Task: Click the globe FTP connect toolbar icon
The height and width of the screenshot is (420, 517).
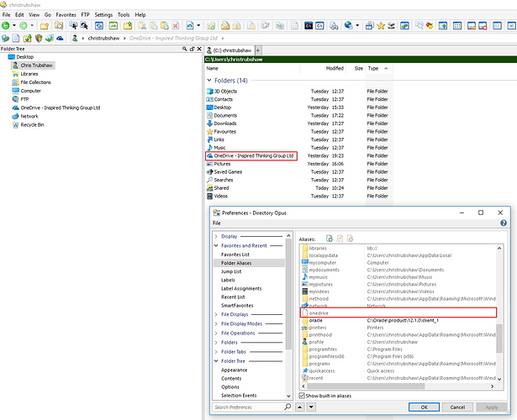Action: (349, 25)
